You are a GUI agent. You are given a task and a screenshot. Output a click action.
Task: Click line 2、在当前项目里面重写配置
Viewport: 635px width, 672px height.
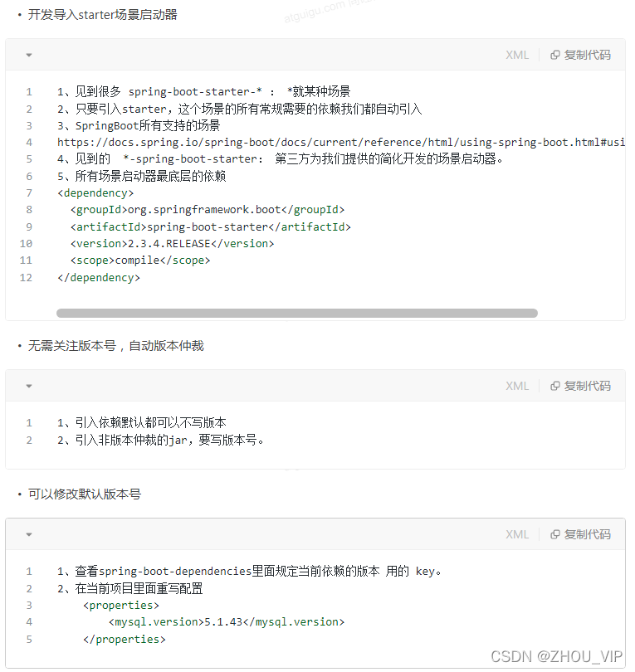tap(130, 588)
